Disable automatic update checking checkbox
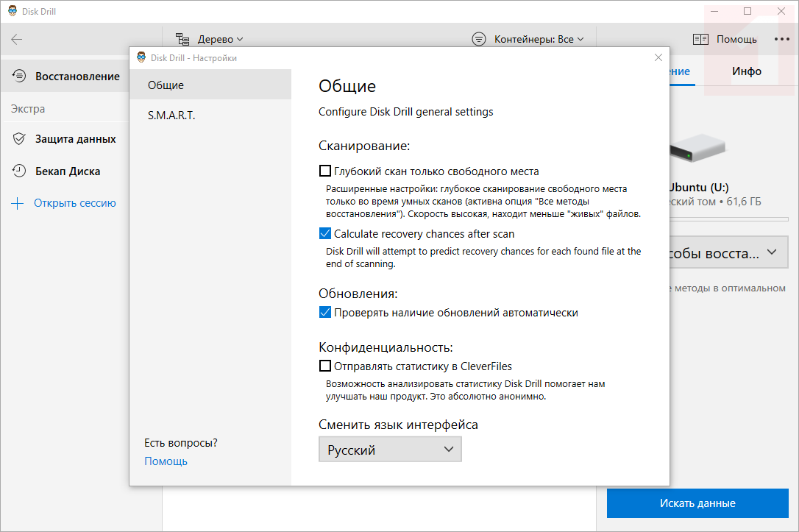The image size is (799, 532). click(325, 313)
